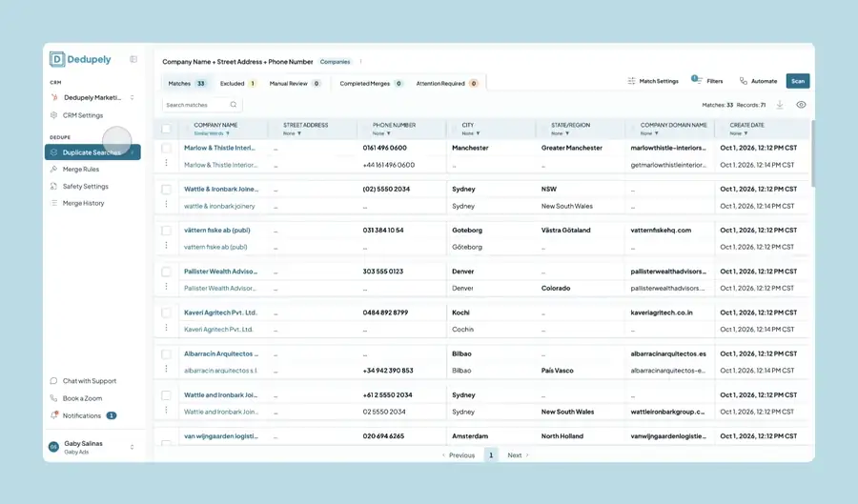This screenshot has width=858, height=504.
Task: Click the Chat with Support icon
Action: [53, 381]
